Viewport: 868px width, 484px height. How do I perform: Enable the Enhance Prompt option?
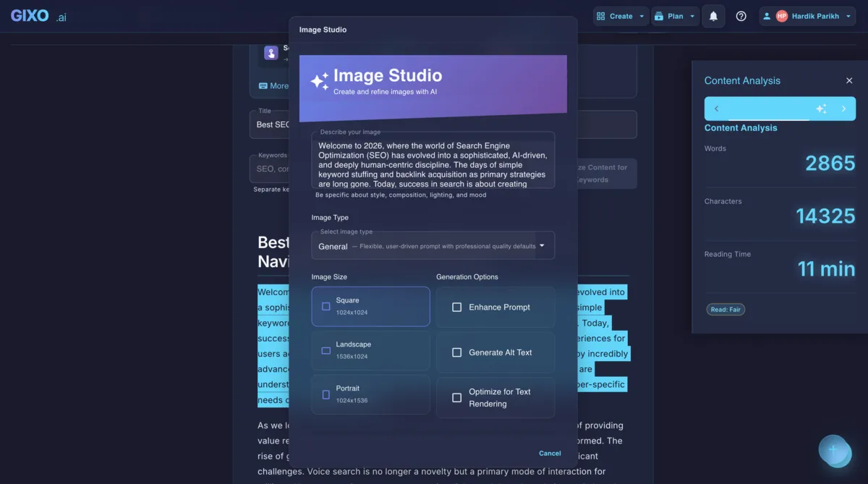pyautogui.click(x=456, y=307)
